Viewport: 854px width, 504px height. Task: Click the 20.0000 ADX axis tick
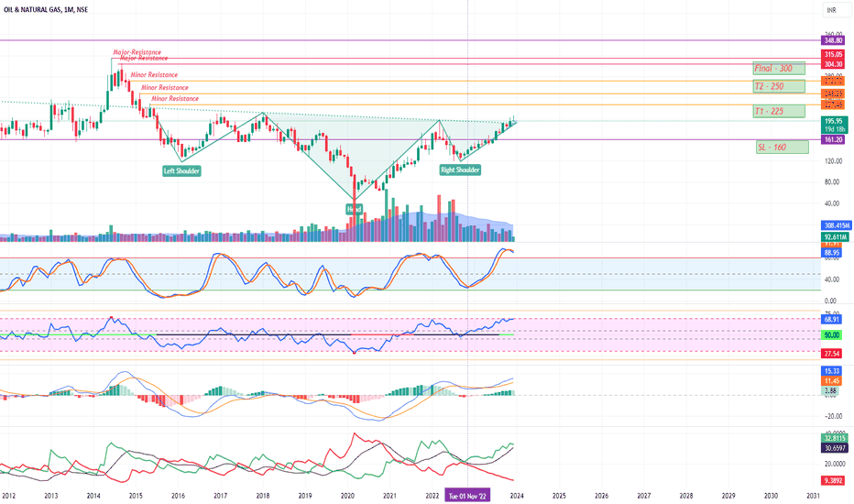[x=835, y=465]
